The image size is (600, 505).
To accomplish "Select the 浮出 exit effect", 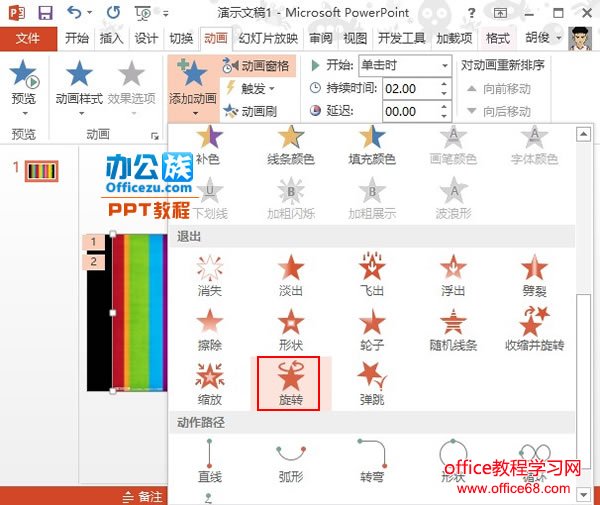I will point(453,275).
